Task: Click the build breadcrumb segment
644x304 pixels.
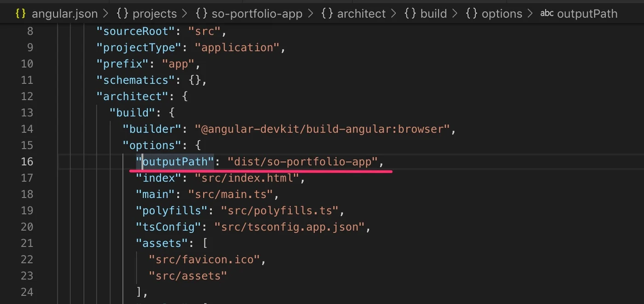Action: (433, 14)
